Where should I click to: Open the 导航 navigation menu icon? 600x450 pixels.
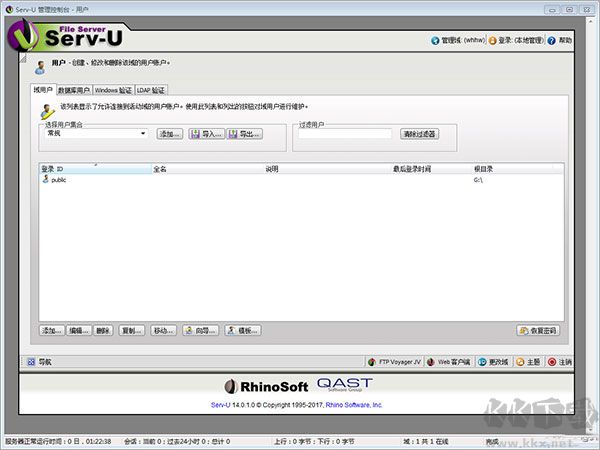(31, 362)
